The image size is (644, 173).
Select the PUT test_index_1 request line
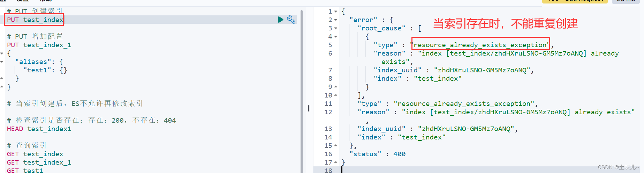[x=39, y=45]
